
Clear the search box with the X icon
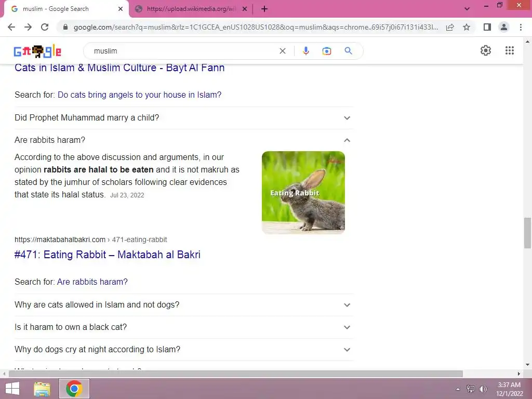tap(283, 51)
